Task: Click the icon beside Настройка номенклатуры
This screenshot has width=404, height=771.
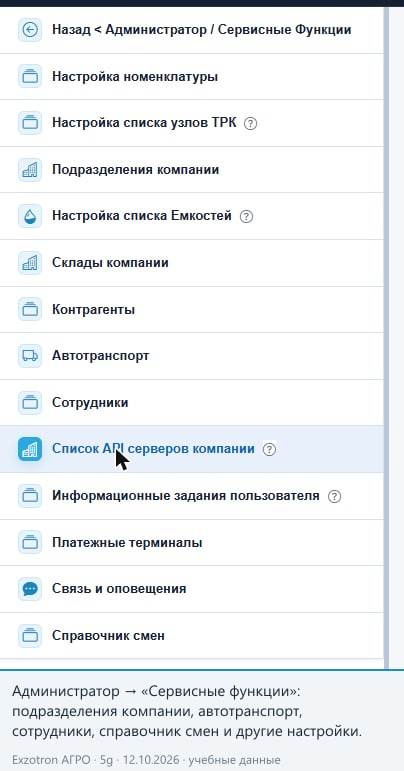Action: tap(30, 77)
